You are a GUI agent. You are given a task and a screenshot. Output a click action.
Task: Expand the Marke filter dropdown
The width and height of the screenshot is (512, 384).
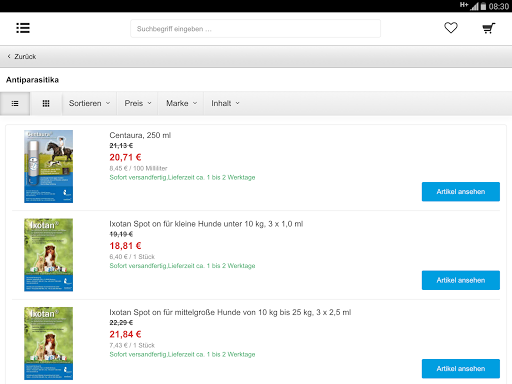coord(181,103)
